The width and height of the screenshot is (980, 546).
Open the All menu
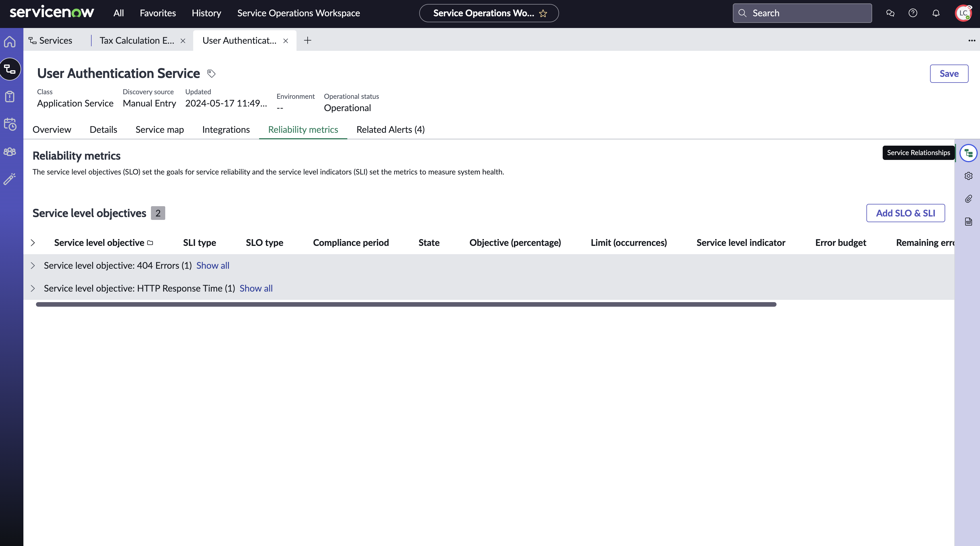tap(119, 13)
